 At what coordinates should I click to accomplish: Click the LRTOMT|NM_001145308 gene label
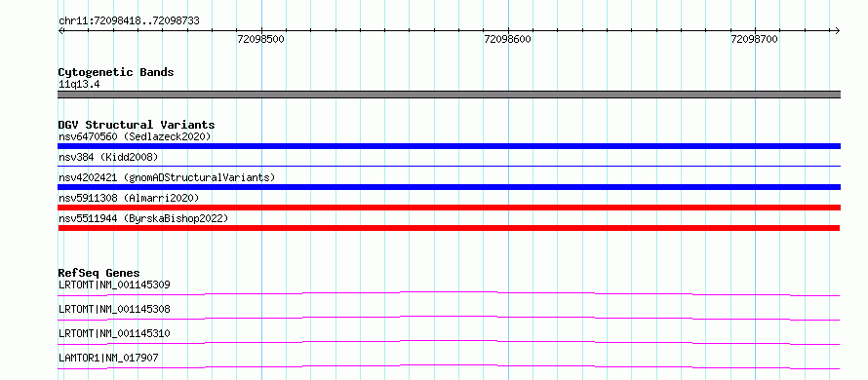114,309
